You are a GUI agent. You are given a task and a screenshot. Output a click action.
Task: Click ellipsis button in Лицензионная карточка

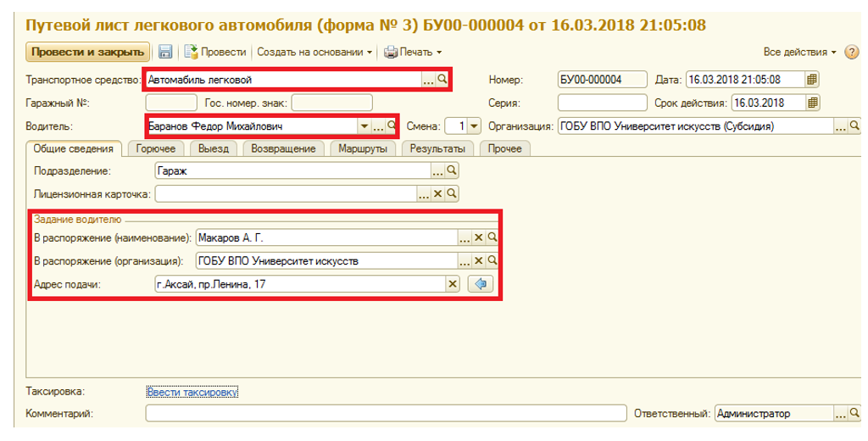click(424, 194)
